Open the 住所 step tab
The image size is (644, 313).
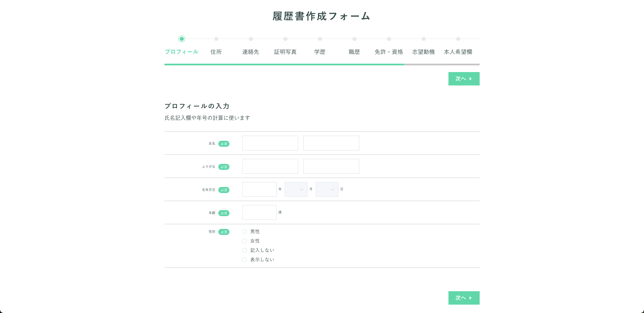point(216,52)
